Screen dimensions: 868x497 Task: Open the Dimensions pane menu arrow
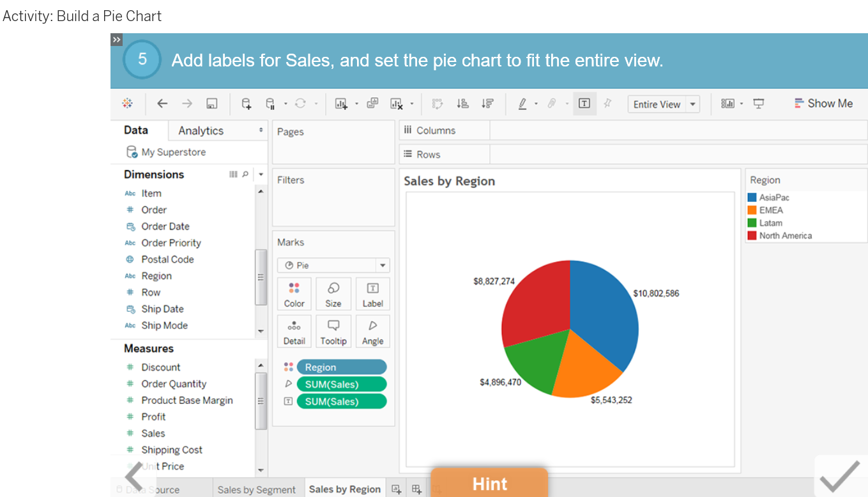pos(261,174)
